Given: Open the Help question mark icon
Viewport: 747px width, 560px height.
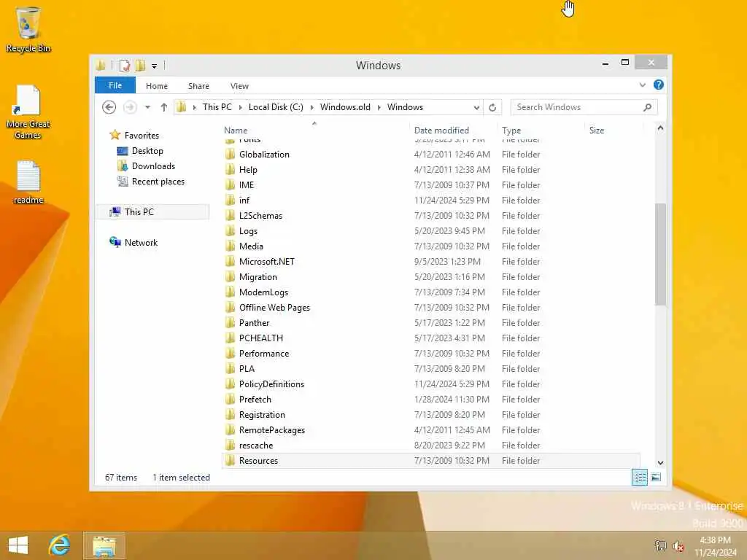Looking at the screenshot, I should pos(659,85).
